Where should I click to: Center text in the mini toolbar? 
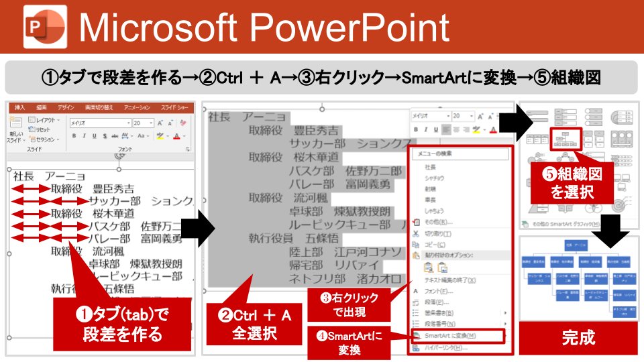pos(455,129)
